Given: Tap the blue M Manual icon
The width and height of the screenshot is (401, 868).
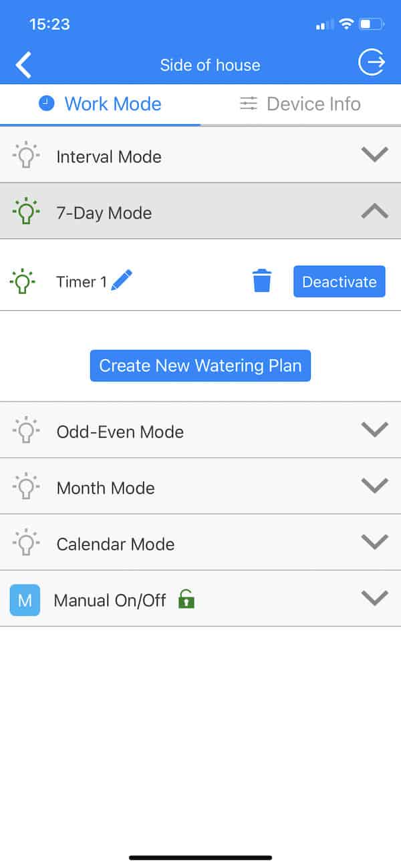Looking at the screenshot, I should tap(25, 599).
